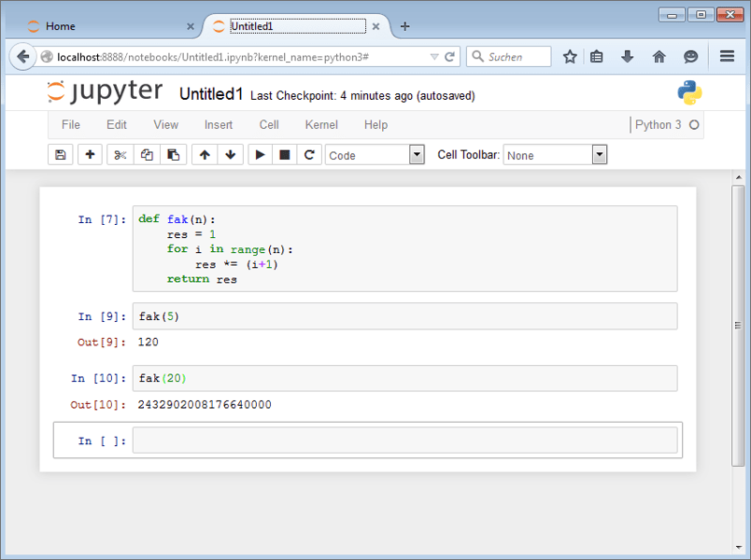Open the Kernel menu
This screenshot has width=751, height=560.
coord(321,125)
